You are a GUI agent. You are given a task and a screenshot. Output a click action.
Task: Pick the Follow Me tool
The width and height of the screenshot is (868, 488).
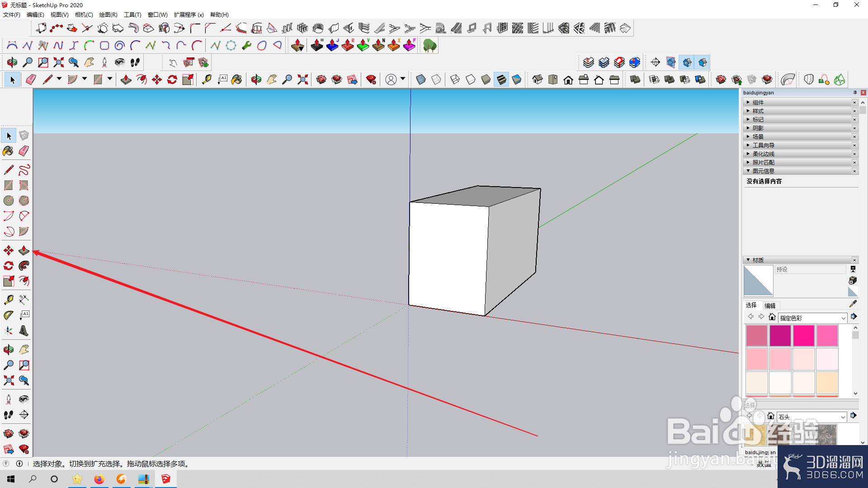click(x=24, y=266)
